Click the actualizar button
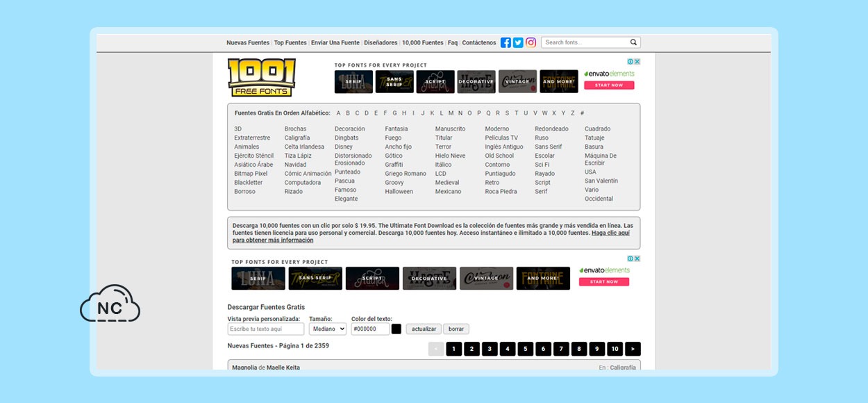The width and height of the screenshot is (868, 403). [x=424, y=329]
